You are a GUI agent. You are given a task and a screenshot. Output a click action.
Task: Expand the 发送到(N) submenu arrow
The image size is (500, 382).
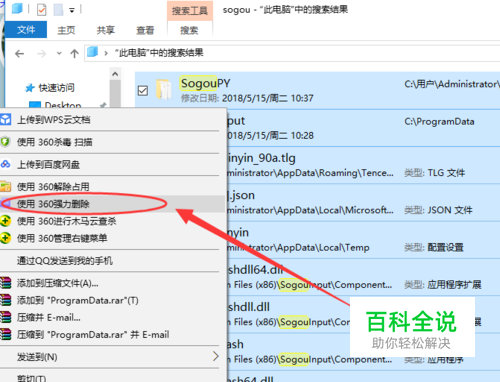click(216, 356)
